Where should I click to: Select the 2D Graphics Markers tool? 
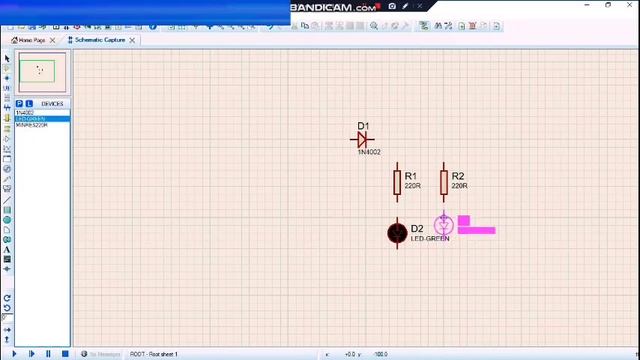(7, 269)
